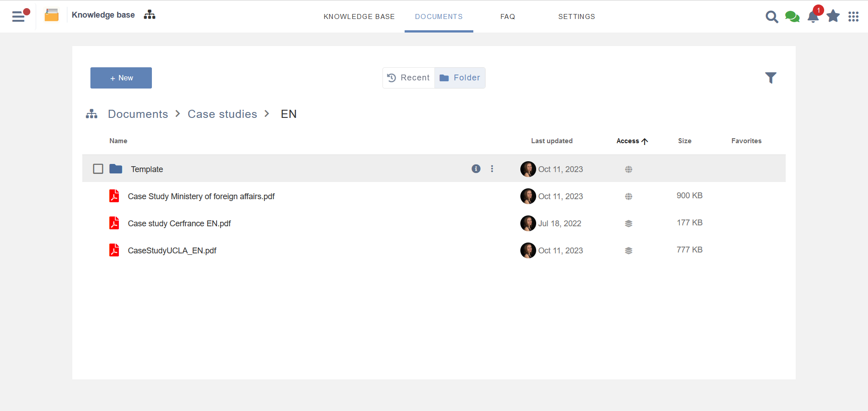Click the 777 KB size value
This screenshot has width=868, height=411.
(x=689, y=250)
